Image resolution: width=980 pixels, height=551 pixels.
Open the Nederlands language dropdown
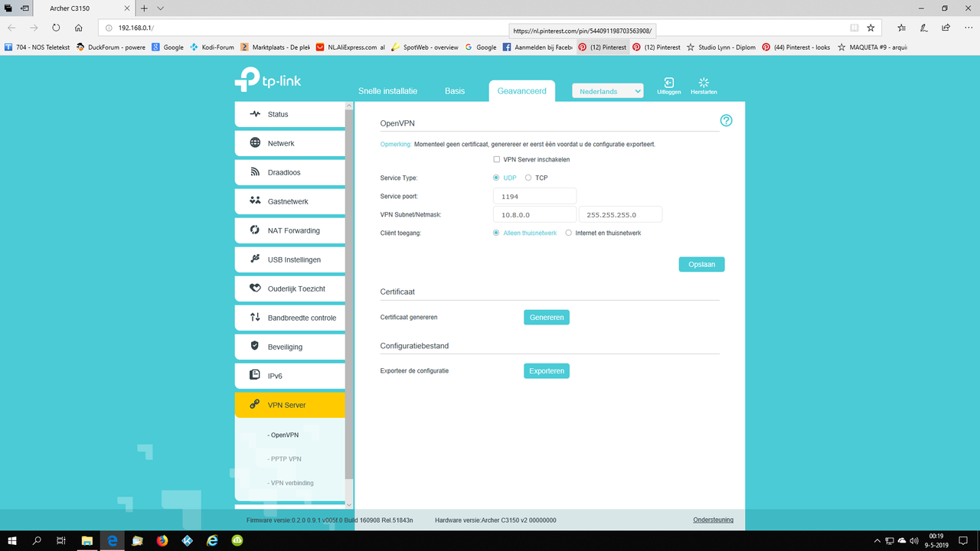(608, 91)
